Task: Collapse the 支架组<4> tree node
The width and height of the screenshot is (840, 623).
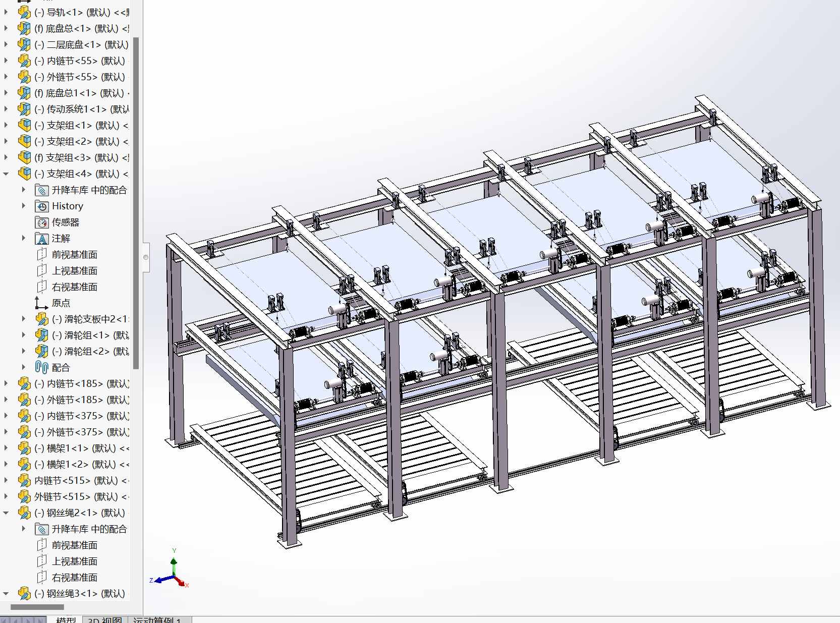Action: (6, 174)
